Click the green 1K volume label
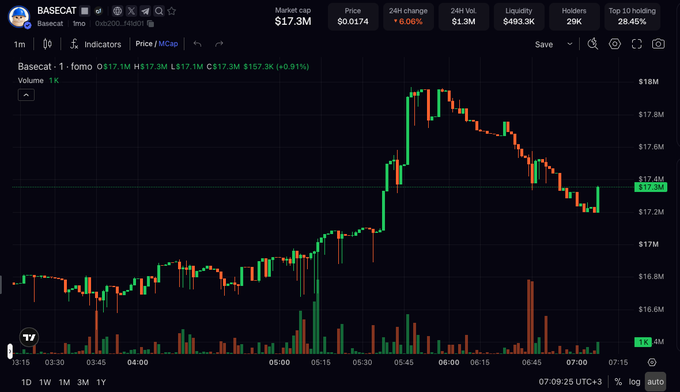680x392 pixels. pos(643,342)
